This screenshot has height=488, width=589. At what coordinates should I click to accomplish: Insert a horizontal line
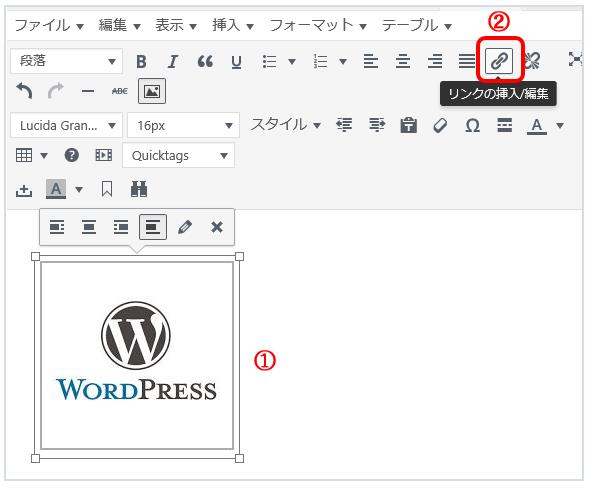pyautogui.click(x=88, y=91)
